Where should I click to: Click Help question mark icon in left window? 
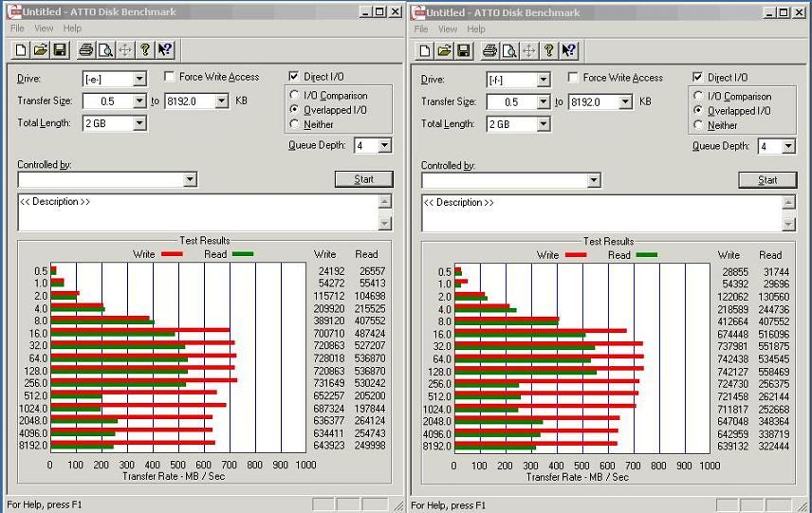(145, 49)
